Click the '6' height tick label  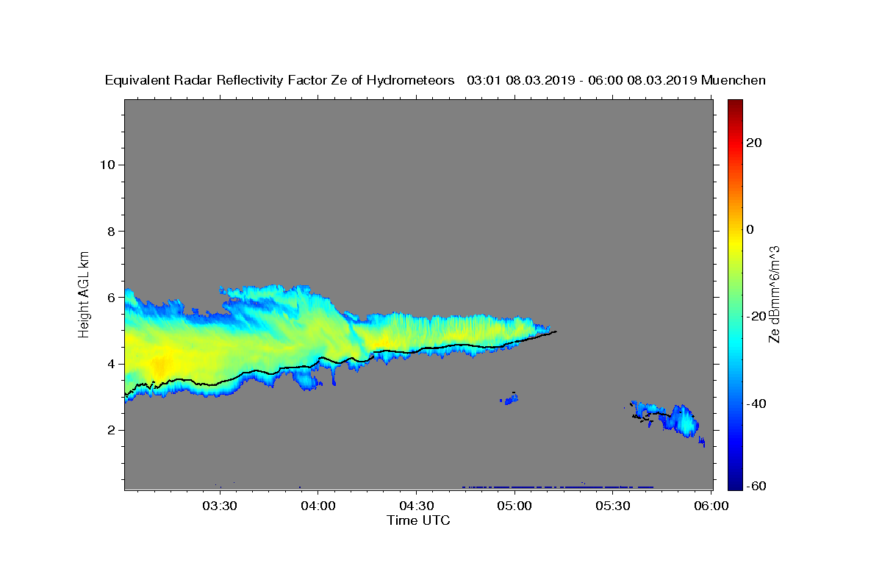tap(111, 298)
